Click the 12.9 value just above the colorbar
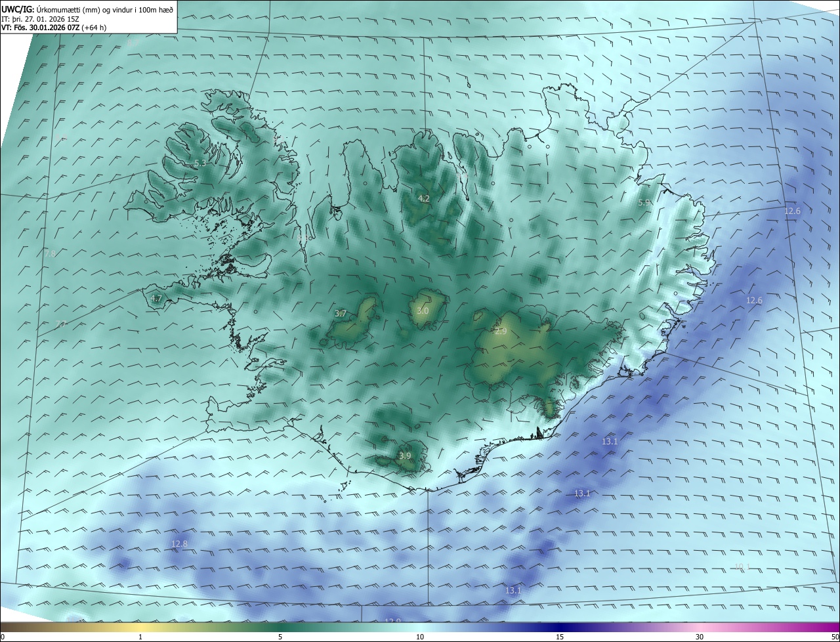Viewport: 840px width, 642px height. 392,621
